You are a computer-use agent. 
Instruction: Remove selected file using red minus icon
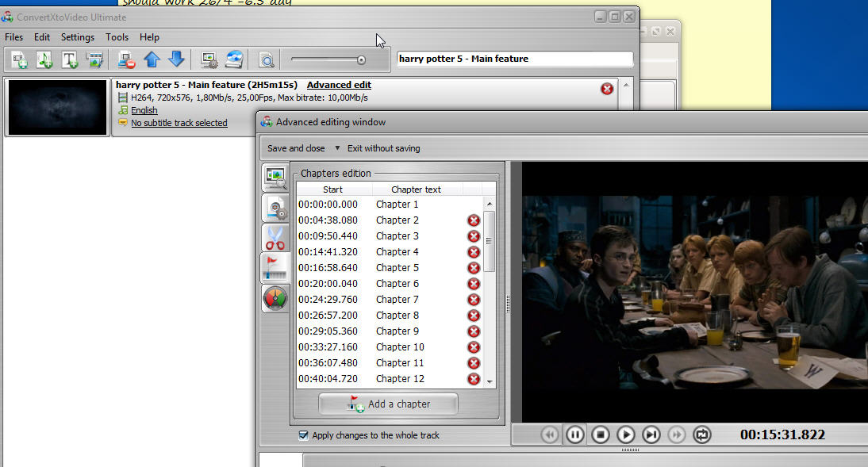click(x=126, y=59)
